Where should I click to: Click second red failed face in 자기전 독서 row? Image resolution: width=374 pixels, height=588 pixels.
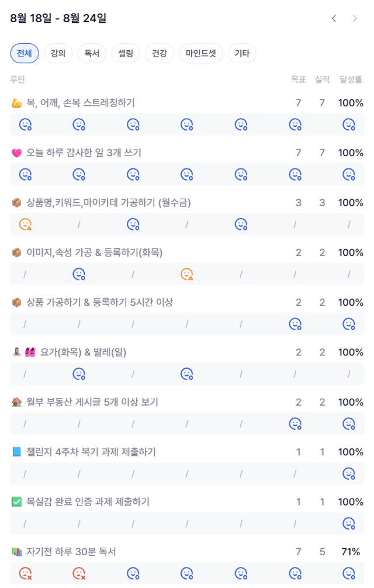tap(79, 573)
